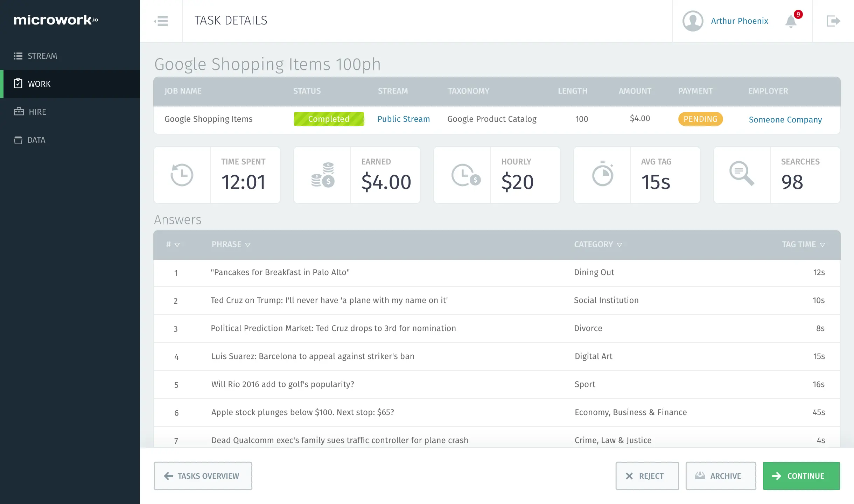This screenshot has width=854, height=504.
Task: Click the Economy, Business & Finance category
Action: (x=631, y=412)
